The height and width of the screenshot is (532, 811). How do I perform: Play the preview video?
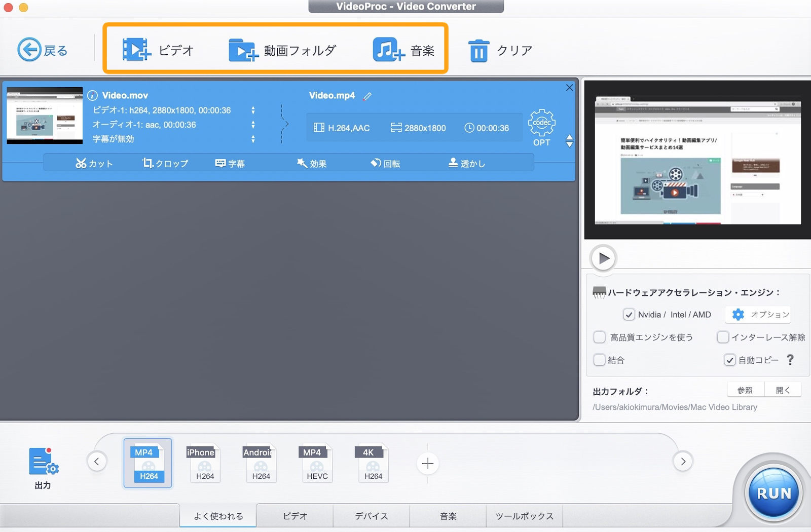(603, 258)
